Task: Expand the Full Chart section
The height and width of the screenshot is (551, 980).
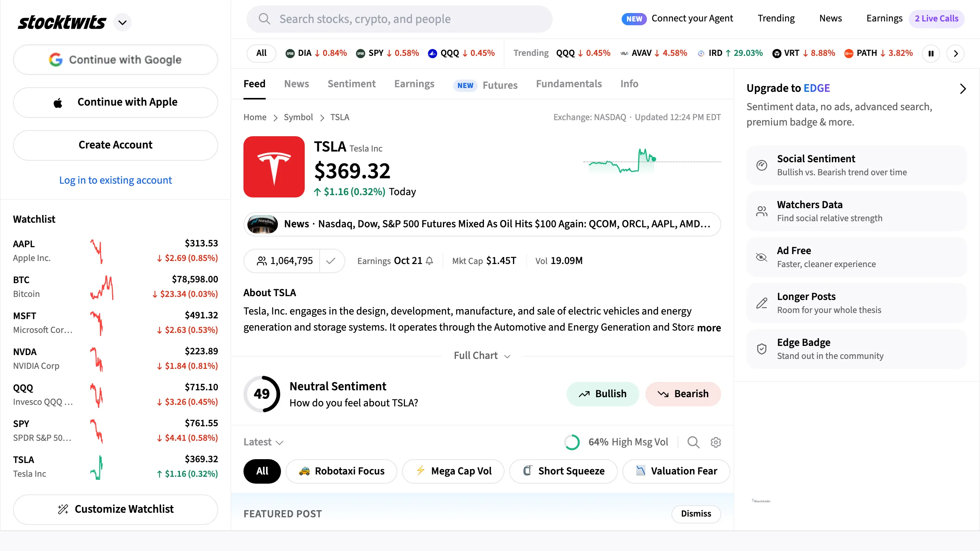Action: point(482,355)
